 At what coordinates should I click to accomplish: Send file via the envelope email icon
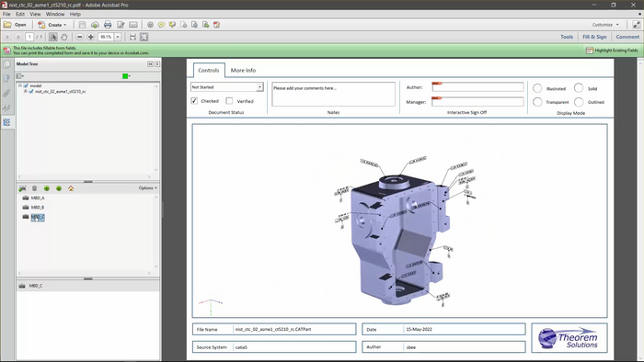click(133, 25)
